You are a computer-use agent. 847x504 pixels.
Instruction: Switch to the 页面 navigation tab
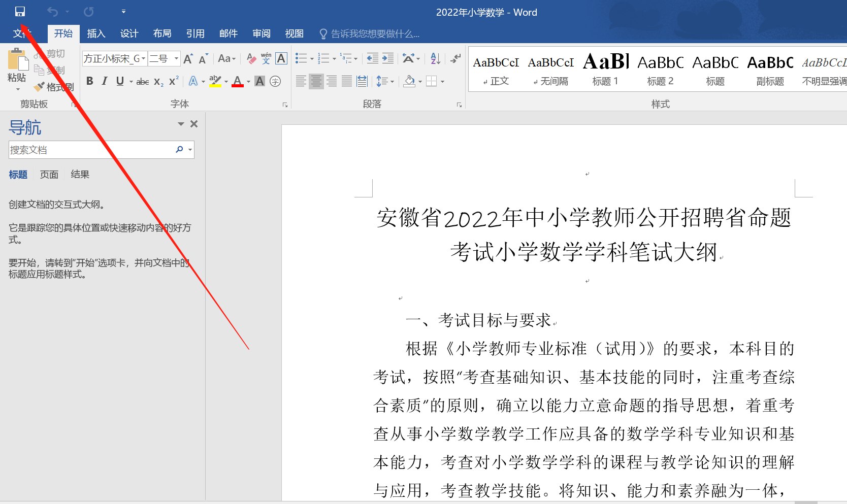coord(49,175)
